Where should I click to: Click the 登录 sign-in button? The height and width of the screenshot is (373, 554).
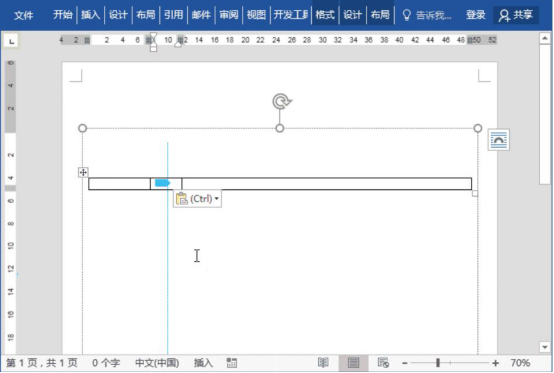coord(475,15)
